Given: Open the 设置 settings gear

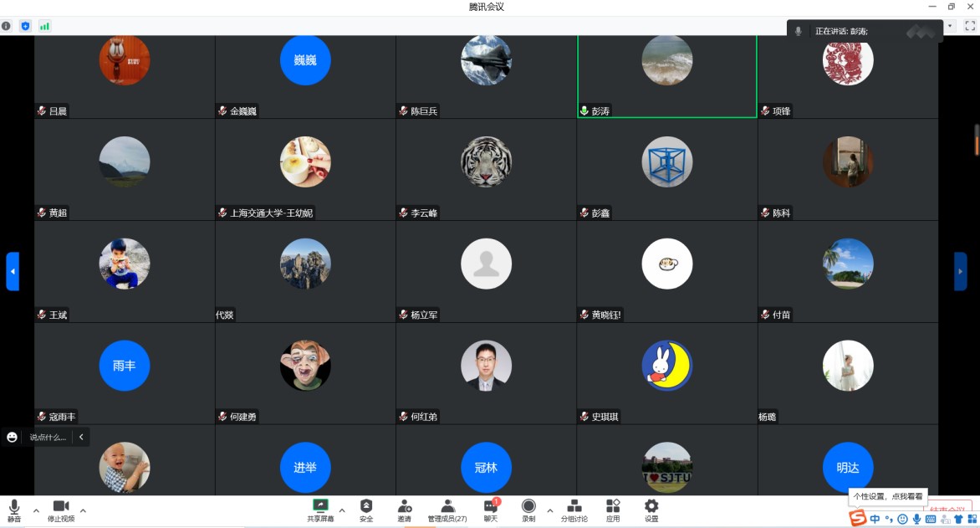Looking at the screenshot, I should click(x=651, y=510).
